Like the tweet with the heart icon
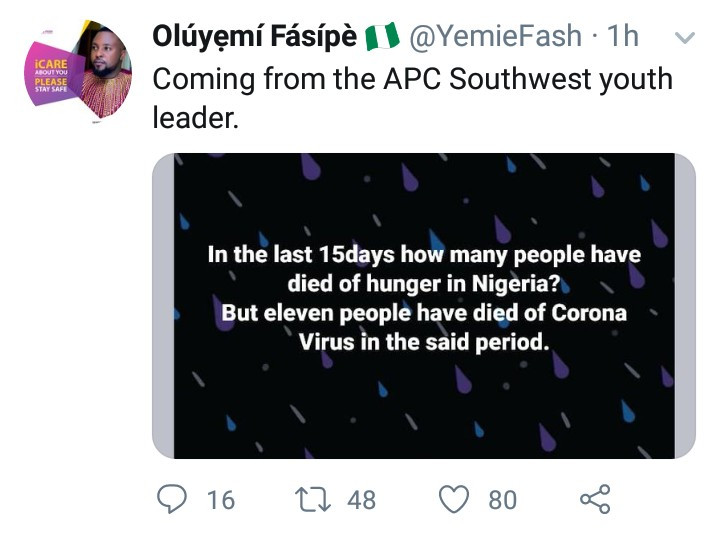Viewport: 720px width, 539px height. click(x=454, y=499)
